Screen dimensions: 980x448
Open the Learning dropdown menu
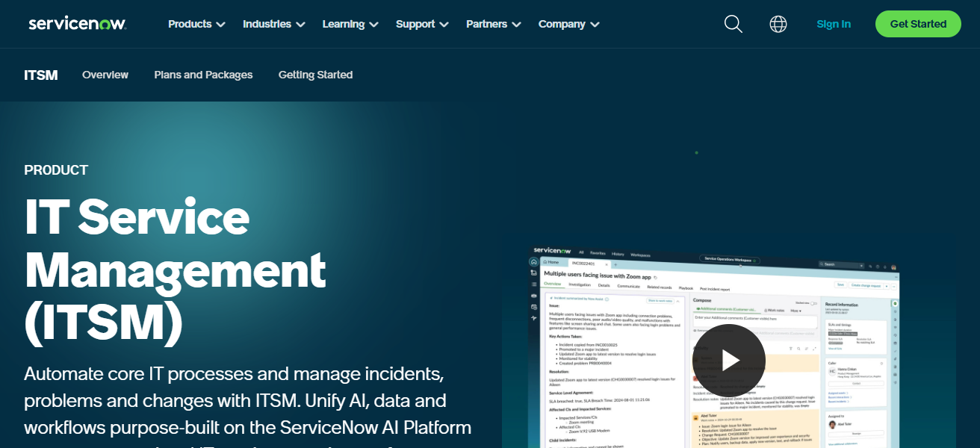(350, 24)
